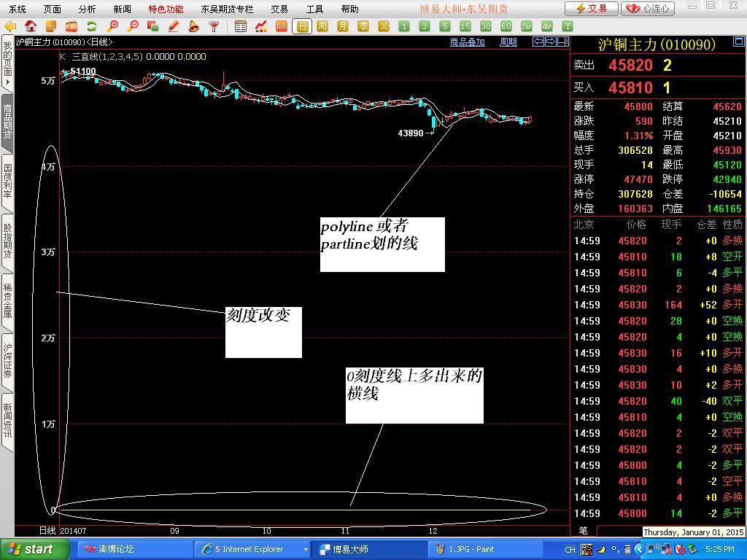The height and width of the screenshot is (560, 747).
Task: Select the red pencil drawing tool
Action: click(x=174, y=26)
